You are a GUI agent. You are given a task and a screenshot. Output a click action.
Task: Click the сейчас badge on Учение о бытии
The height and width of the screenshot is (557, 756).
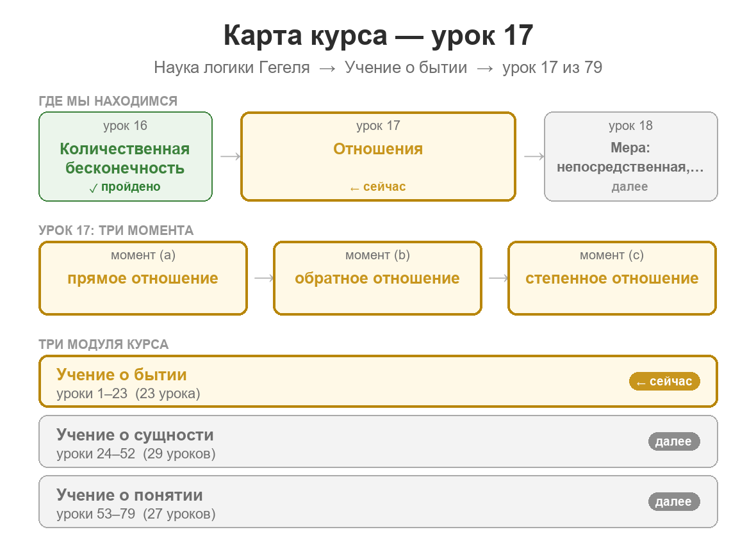[664, 382]
